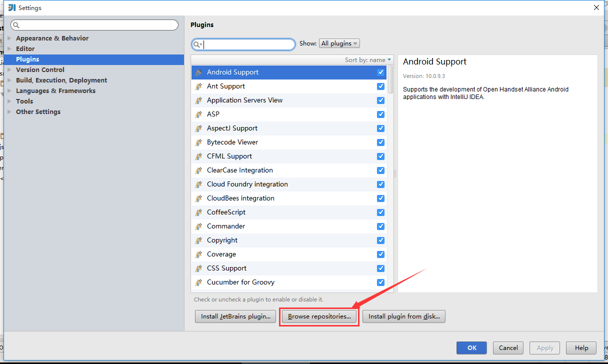Screen dimensions: 608x364
Task: Expand the Languages & Frameworks arrow
Action: 9,91
